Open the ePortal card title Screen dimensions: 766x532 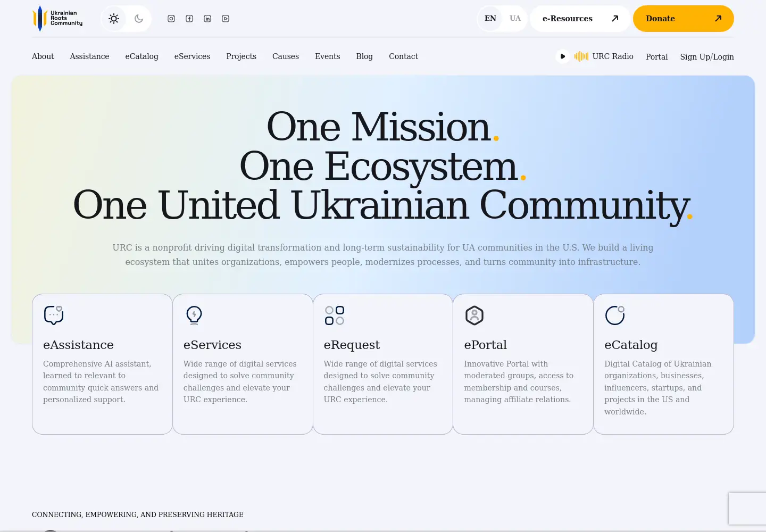(485, 345)
